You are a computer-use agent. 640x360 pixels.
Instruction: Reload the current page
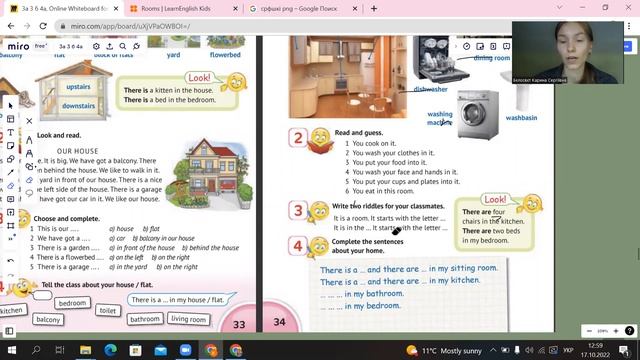(43, 26)
